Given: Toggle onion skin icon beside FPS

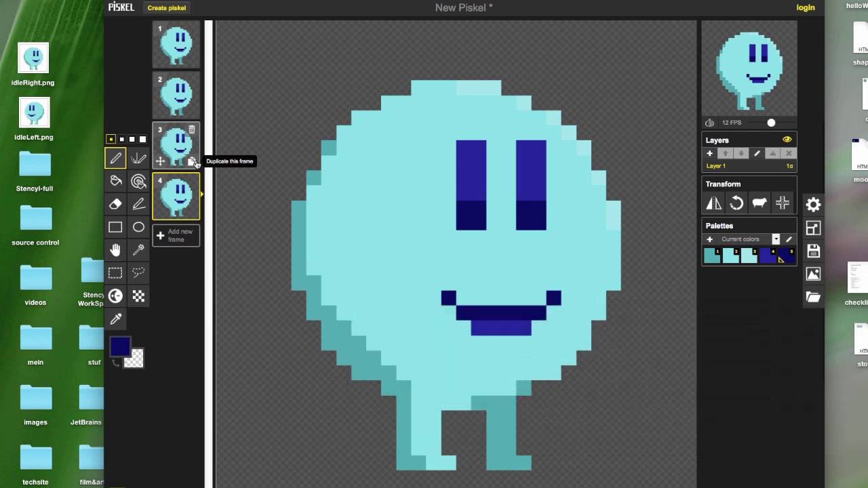Looking at the screenshot, I should click(x=710, y=123).
